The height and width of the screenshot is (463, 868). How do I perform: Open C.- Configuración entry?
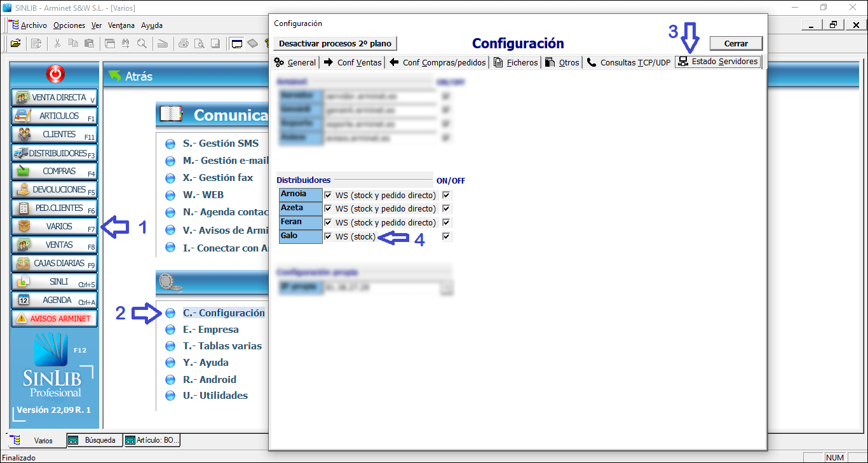click(223, 313)
